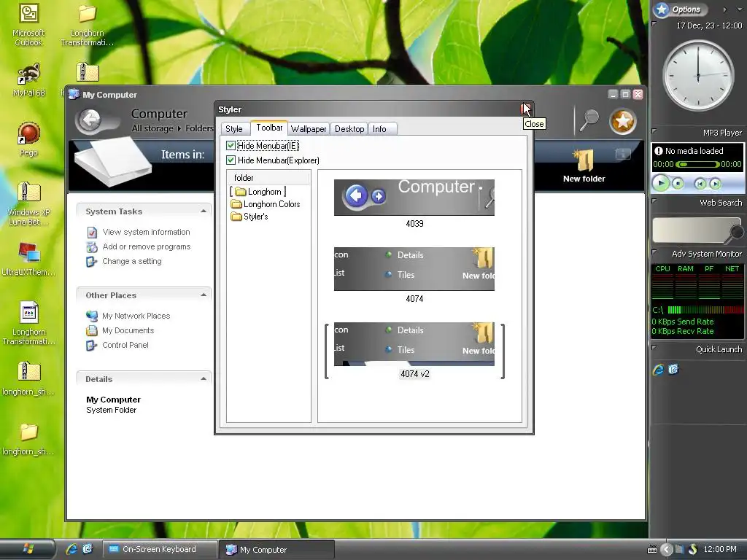Skip to next track in MP3 Player
Image resolution: width=747 pixels, height=560 pixels.
(715, 183)
